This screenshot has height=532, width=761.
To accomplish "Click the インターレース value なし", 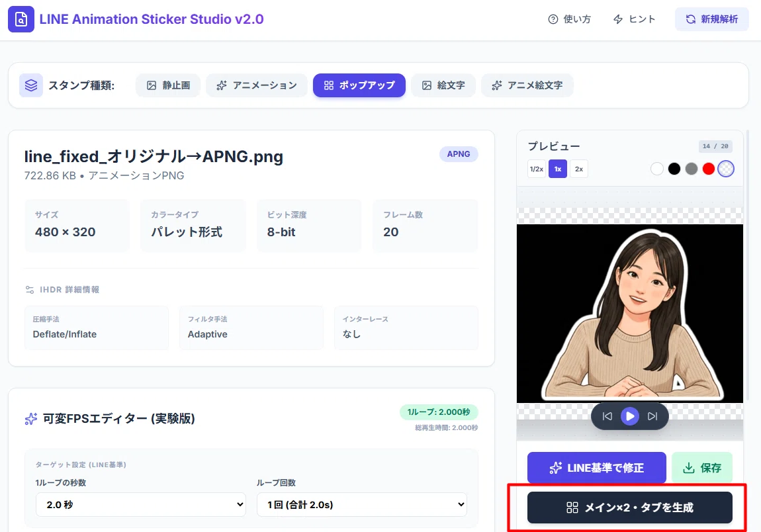I will pos(352,334).
